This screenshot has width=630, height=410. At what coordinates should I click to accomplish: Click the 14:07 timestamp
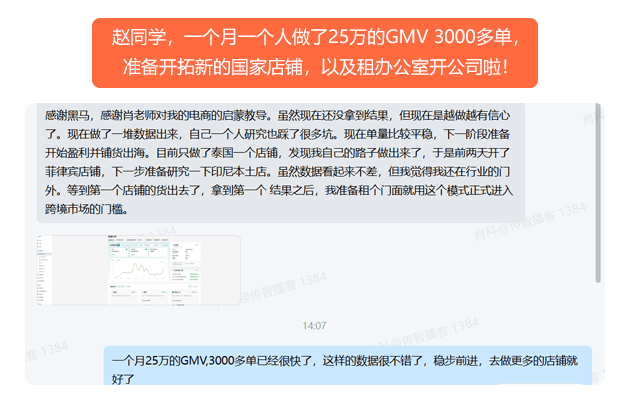pos(314,325)
